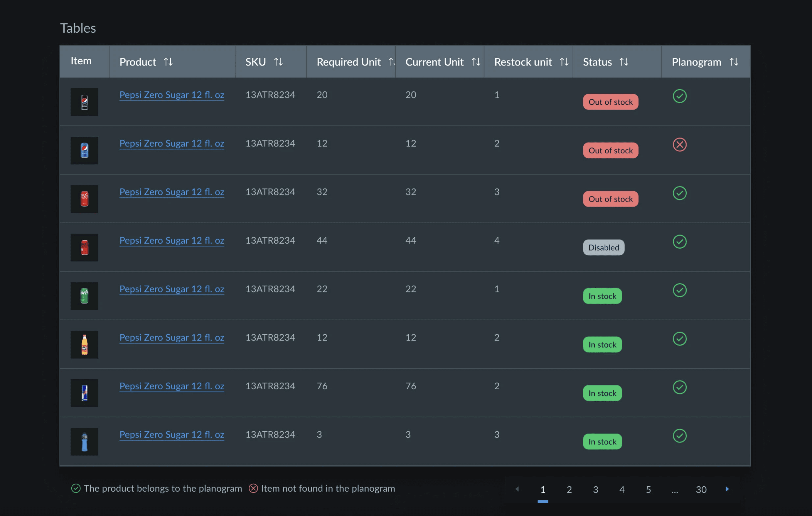Click the green Sprite can thumbnail

pos(84,296)
